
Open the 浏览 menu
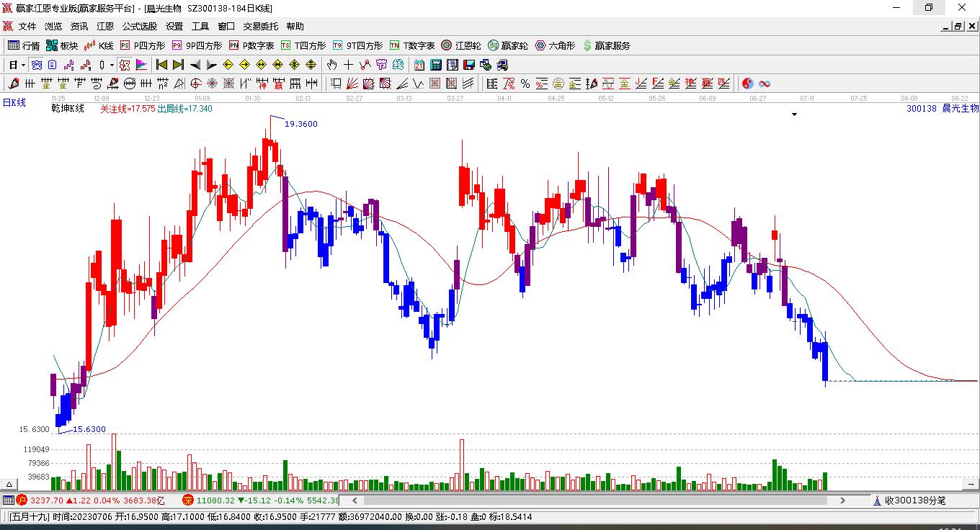pyautogui.click(x=53, y=27)
